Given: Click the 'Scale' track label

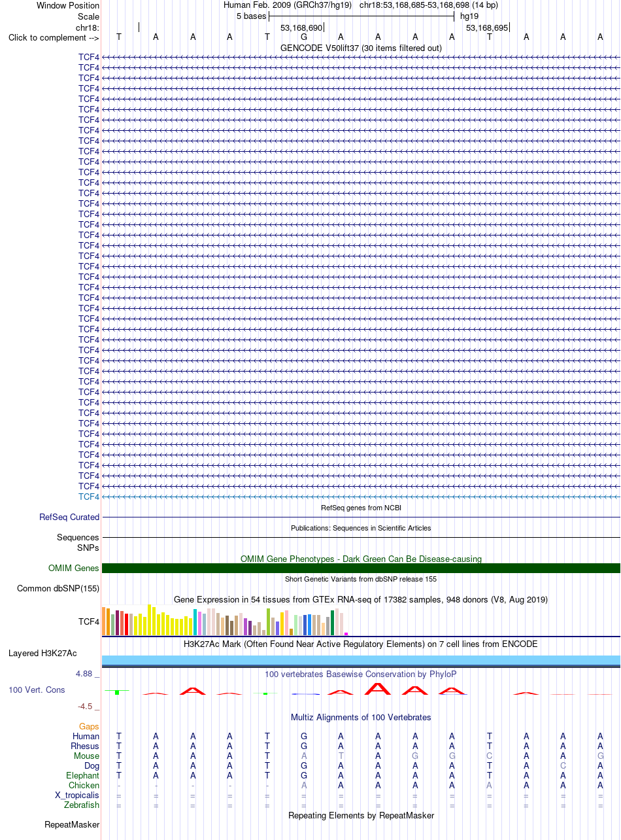Looking at the screenshot, I should [88, 16].
